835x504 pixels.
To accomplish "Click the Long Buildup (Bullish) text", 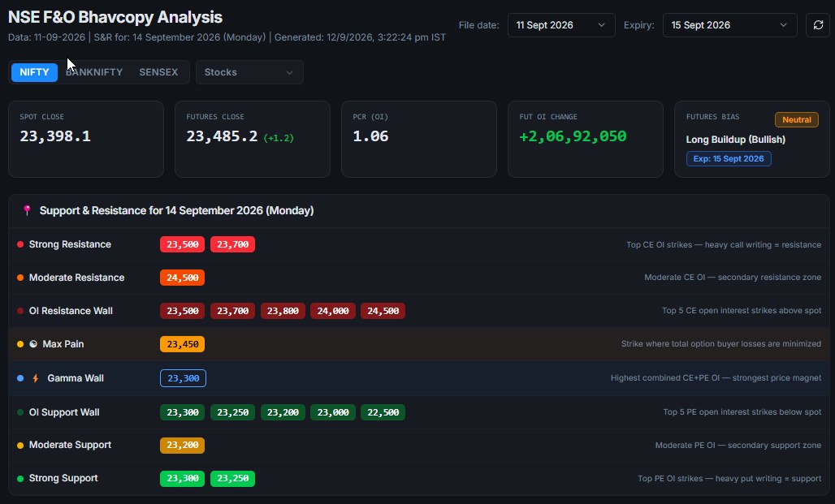I will 735,140.
